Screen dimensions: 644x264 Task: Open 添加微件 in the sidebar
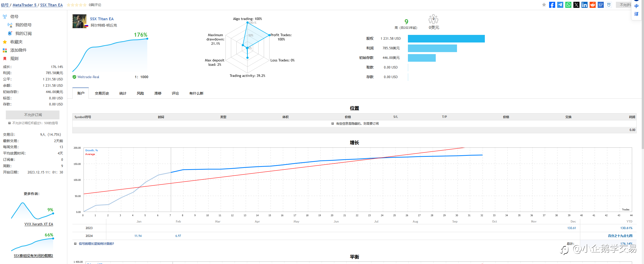(18, 50)
